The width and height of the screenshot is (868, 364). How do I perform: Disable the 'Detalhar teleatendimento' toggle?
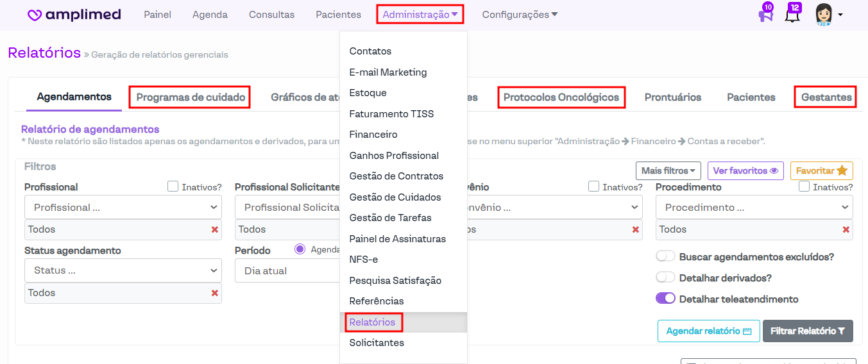click(665, 299)
